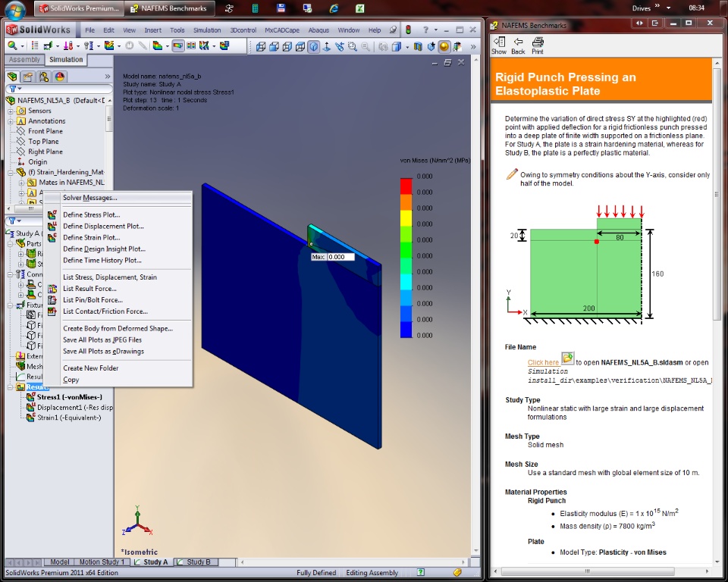Viewport: 728px width, 582px height.
Task: Click the Print icon in NAFEMS help
Action: pyautogui.click(x=538, y=45)
